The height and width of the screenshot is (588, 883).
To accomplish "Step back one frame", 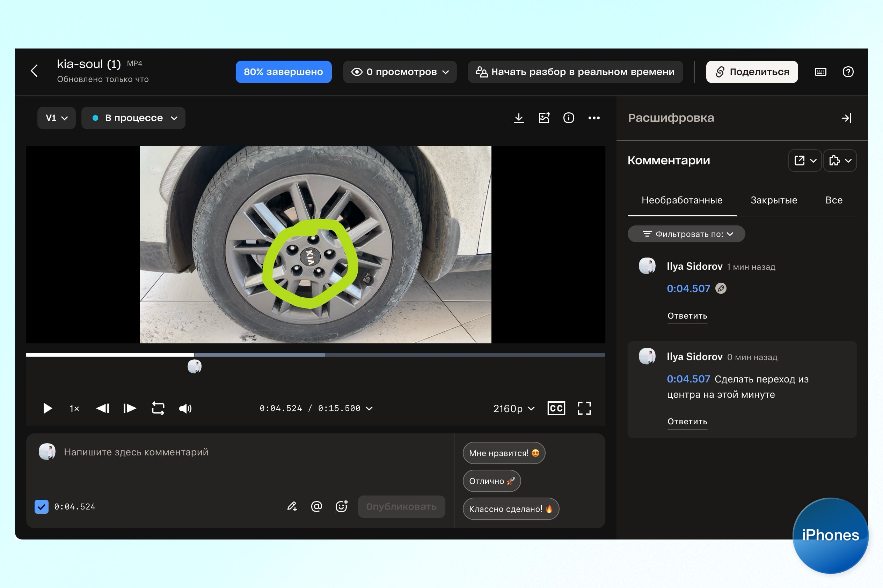I will (x=102, y=408).
